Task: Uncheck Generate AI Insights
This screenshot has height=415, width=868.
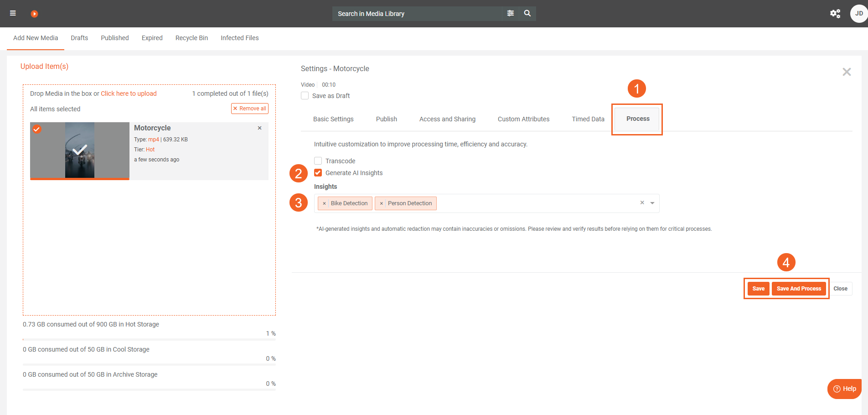Action: click(318, 173)
